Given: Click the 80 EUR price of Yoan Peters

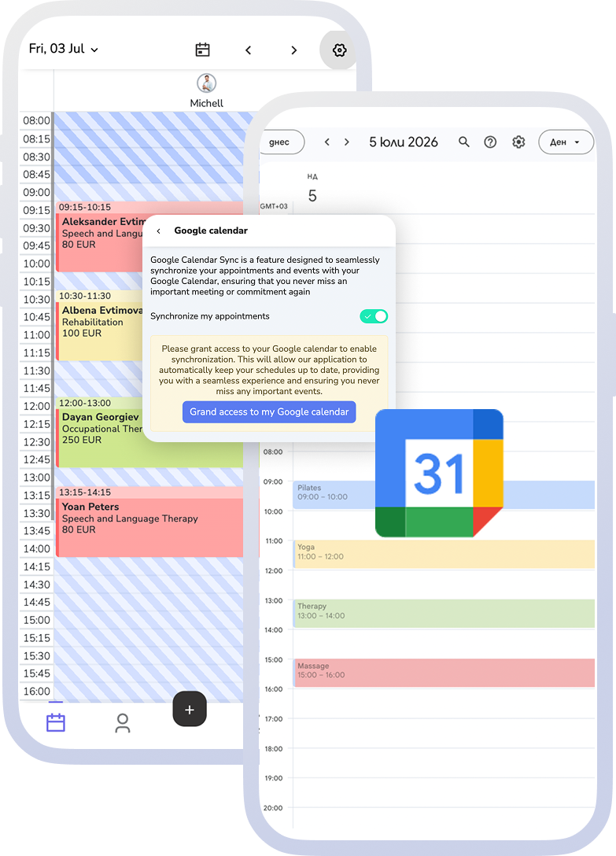Looking at the screenshot, I should click(x=79, y=529).
